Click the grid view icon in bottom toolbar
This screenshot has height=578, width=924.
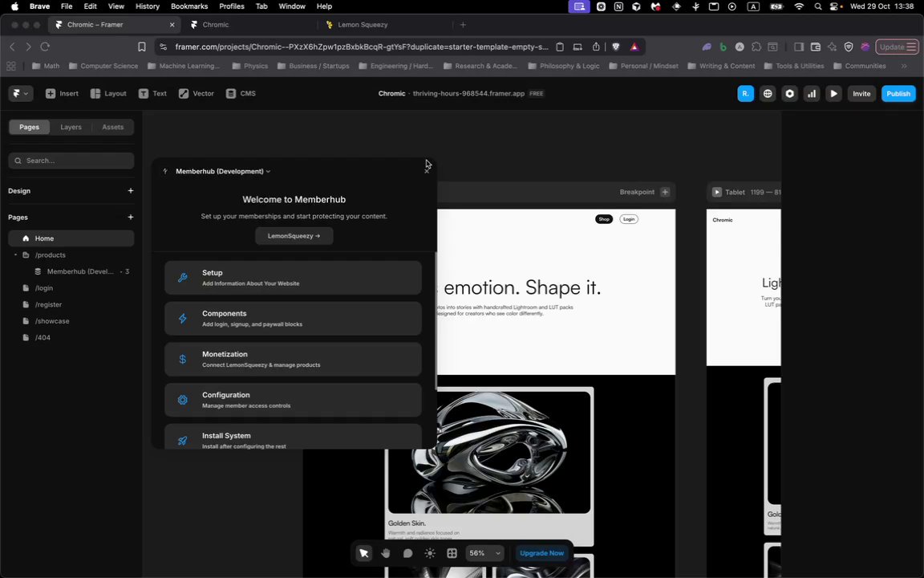(452, 553)
